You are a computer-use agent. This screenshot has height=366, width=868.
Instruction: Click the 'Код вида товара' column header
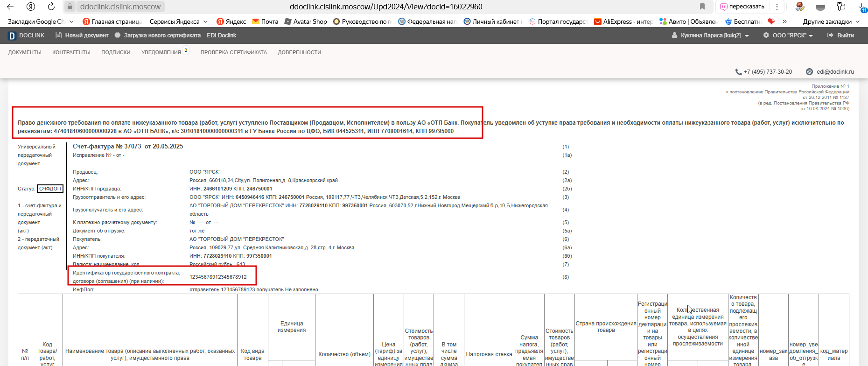[x=252, y=354]
